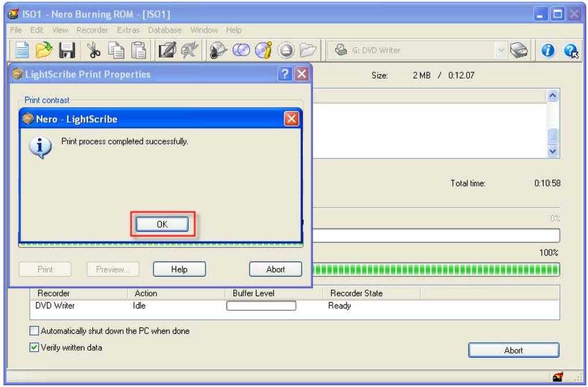Screen dimensions: 588x387
Task: Click the green 100% progress bar
Action: [x=436, y=270]
